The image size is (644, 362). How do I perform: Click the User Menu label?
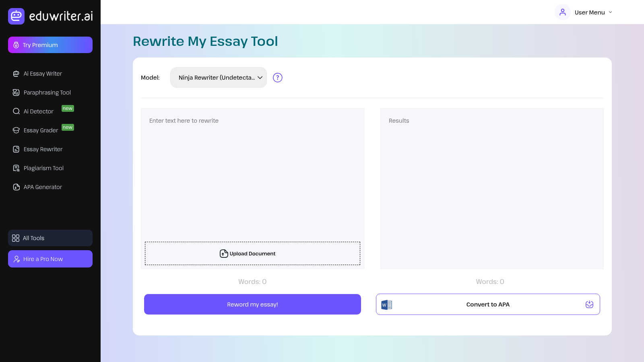tap(590, 12)
